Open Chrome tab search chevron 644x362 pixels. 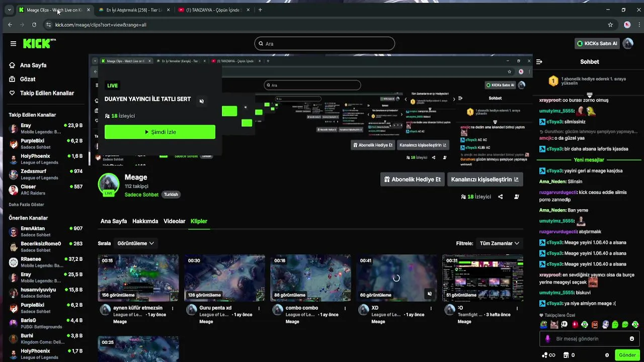click(x=9, y=10)
